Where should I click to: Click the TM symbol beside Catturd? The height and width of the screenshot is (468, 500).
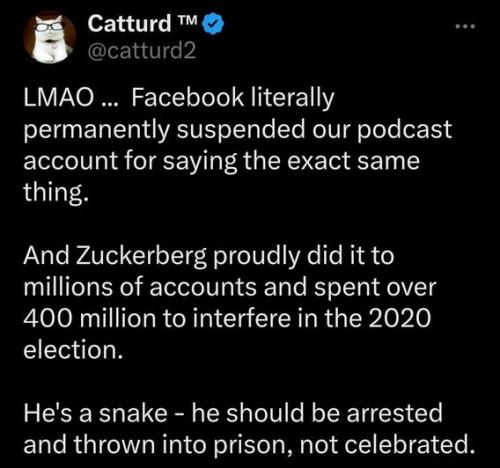point(187,19)
